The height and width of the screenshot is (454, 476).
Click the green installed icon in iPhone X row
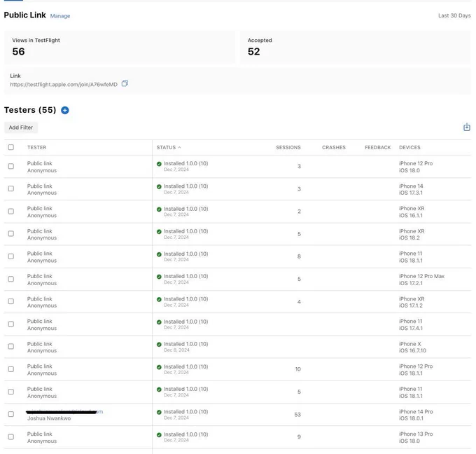[x=159, y=344]
